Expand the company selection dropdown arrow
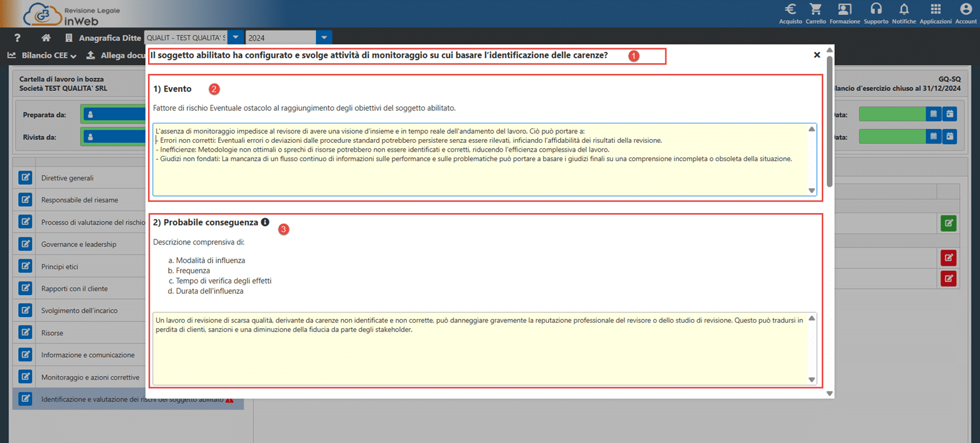Viewport: 980px width, 443px height. 236,38
